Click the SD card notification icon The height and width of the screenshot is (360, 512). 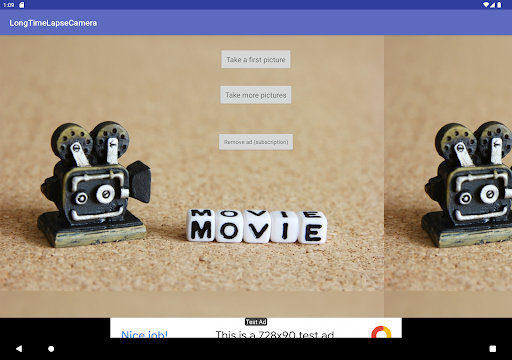(x=22, y=5)
